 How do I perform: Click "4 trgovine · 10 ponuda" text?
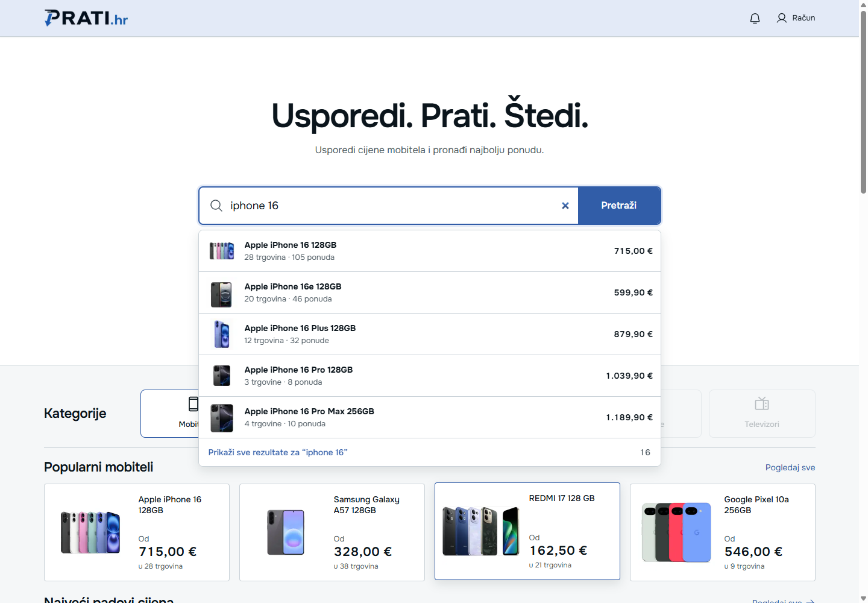(x=285, y=424)
